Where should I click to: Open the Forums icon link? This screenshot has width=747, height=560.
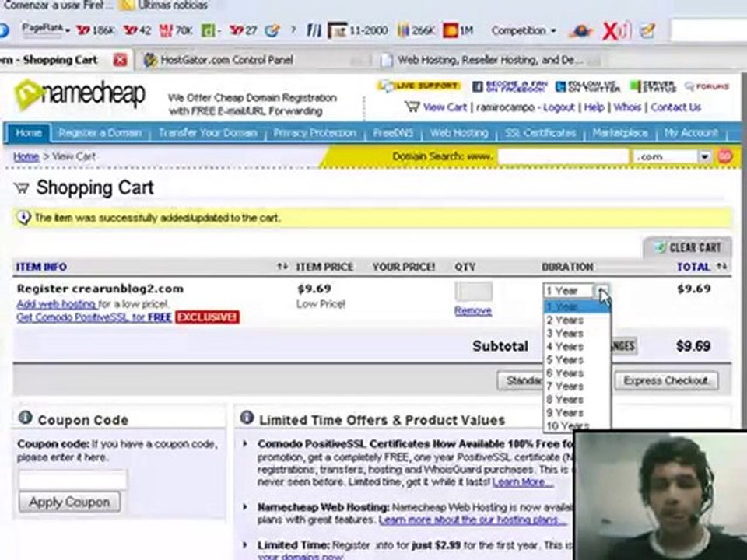coord(707,86)
